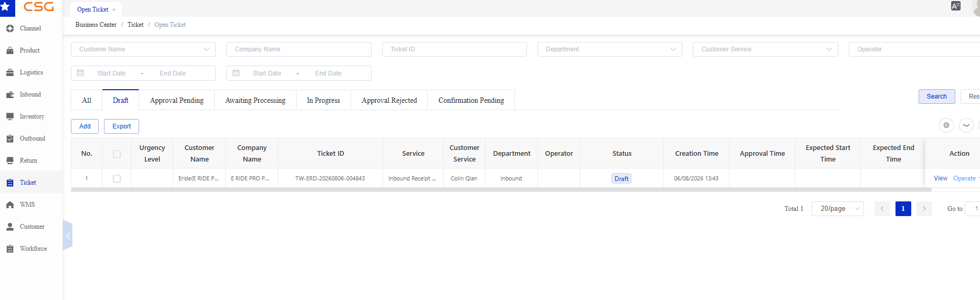
Task: Click calendar icon of second date range
Action: coord(236,73)
